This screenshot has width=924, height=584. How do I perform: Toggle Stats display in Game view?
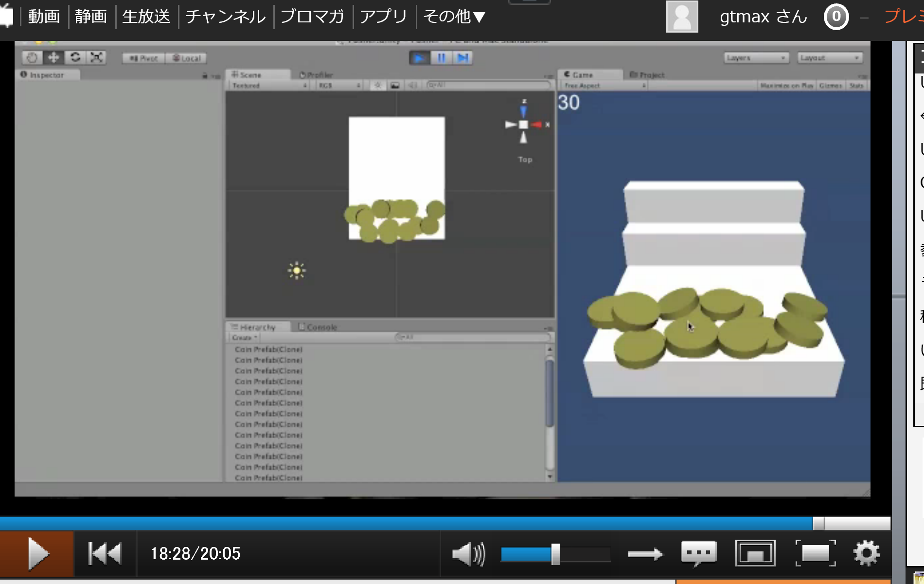click(856, 85)
